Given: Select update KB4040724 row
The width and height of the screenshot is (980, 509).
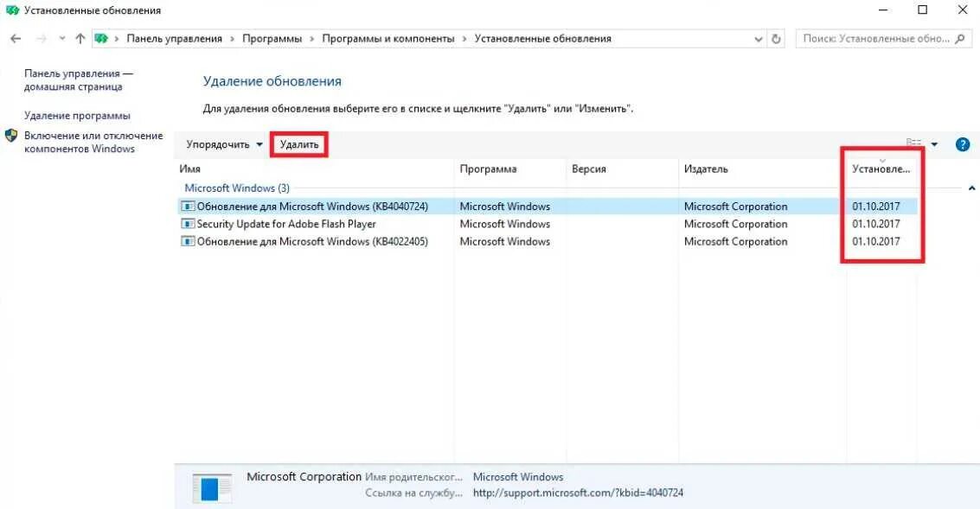Looking at the screenshot, I should tap(548, 206).
